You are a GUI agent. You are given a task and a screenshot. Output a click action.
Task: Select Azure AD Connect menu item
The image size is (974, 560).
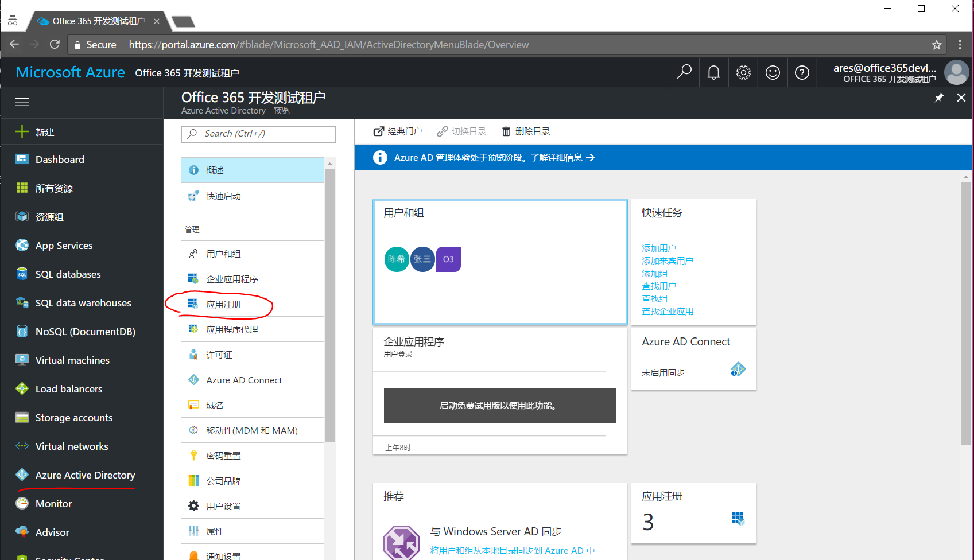253,380
